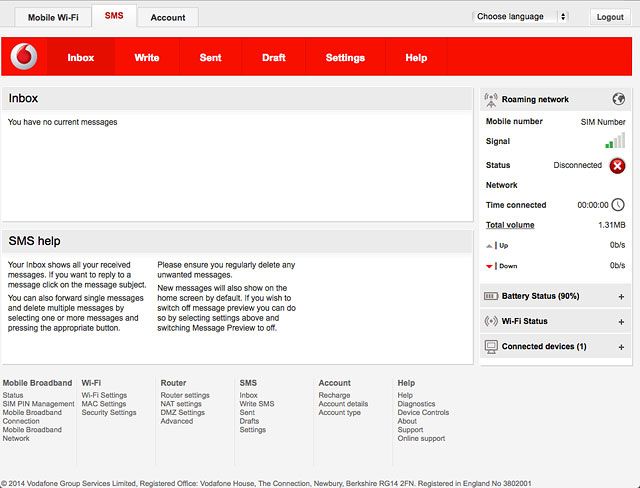
Task: Open the Choose language dropdown
Action: pyautogui.click(x=520, y=17)
